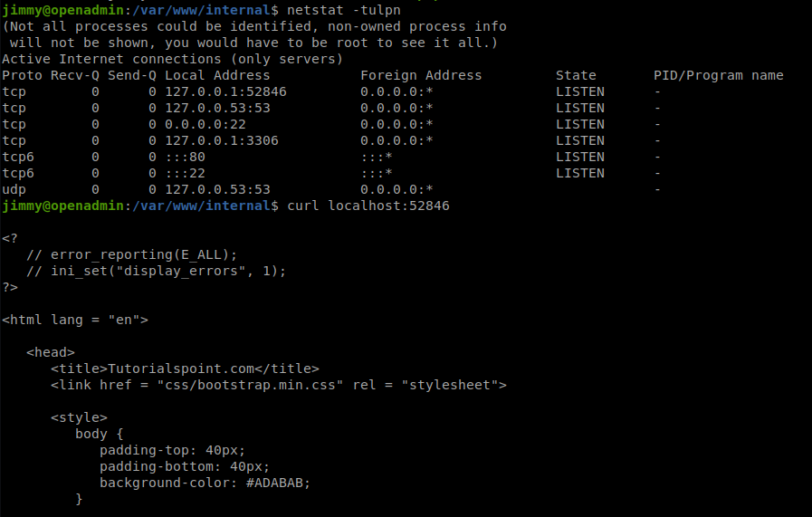Click the 0.0.0.0:22 local address entry
Viewport: 812px width, 517px height.
pyautogui.click(x=205, y=124)
